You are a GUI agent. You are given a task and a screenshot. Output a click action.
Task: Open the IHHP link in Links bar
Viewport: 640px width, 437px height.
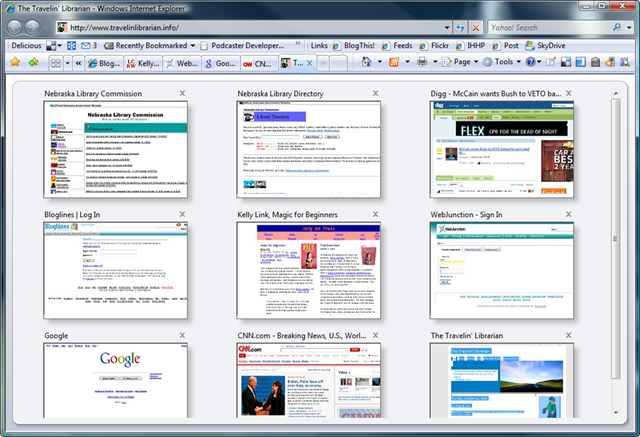click(x=471, y=46)
